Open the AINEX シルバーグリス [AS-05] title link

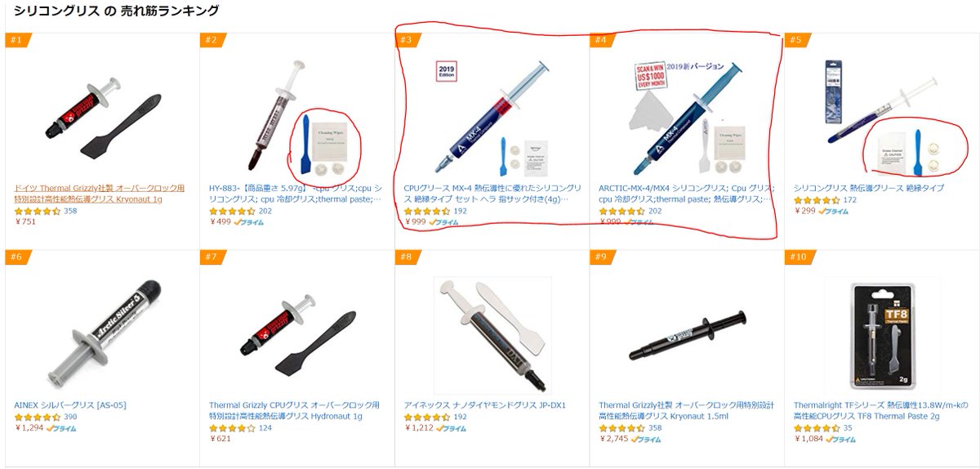(70, 405)
